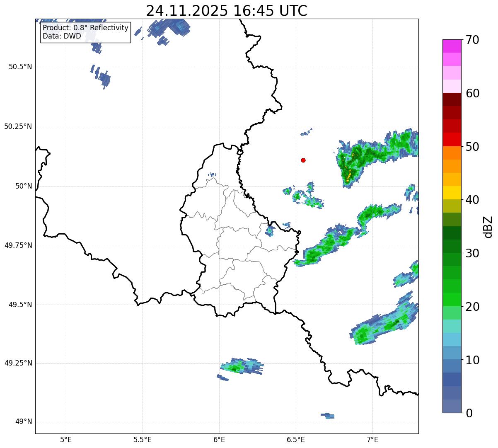The image size is (498, 448).
Task: Click the 0 colorbar tick label
Action: (x=469, y=413)
